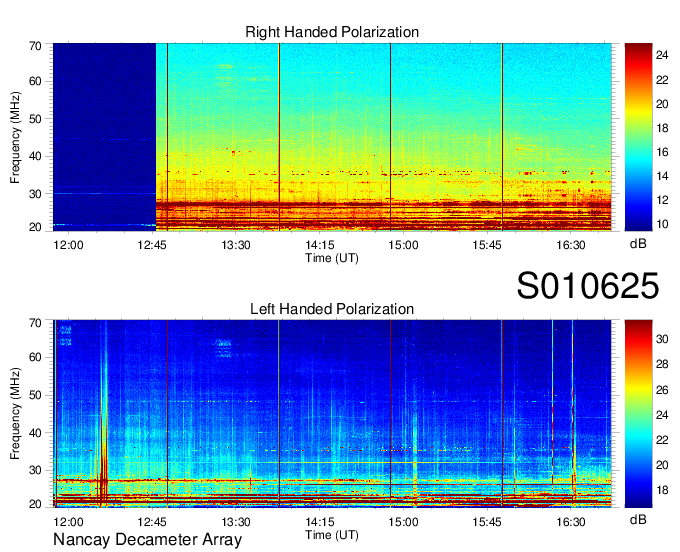680x552 pixels.
Task: Click the 14:15 tick under the left-handed plot
Action: pyautogui.click(x=320, y=522)
